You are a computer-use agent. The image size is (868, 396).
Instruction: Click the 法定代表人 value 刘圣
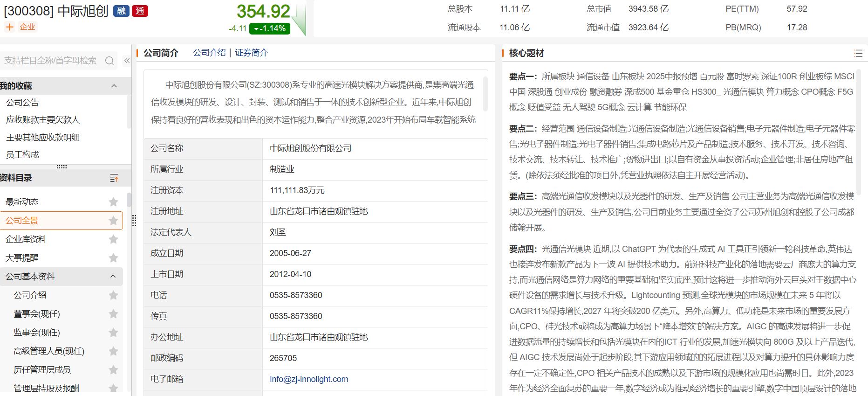pos(278,232)
